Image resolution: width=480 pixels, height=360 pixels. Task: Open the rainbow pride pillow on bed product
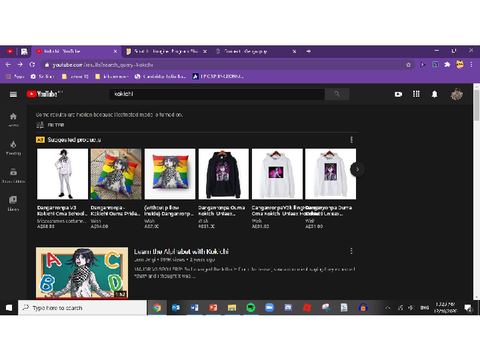pos(116,174)
